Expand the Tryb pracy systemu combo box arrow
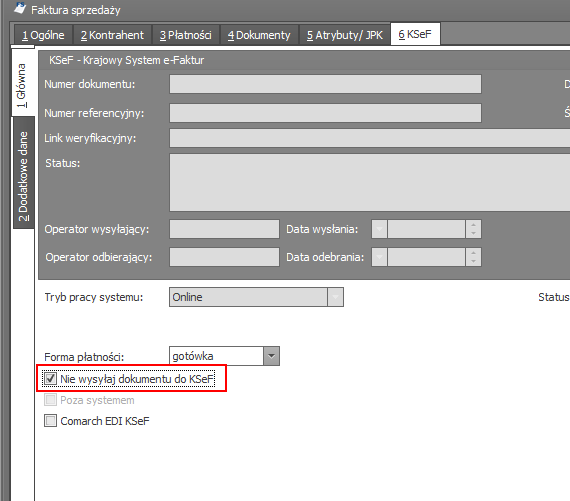 tap(335, 297)
